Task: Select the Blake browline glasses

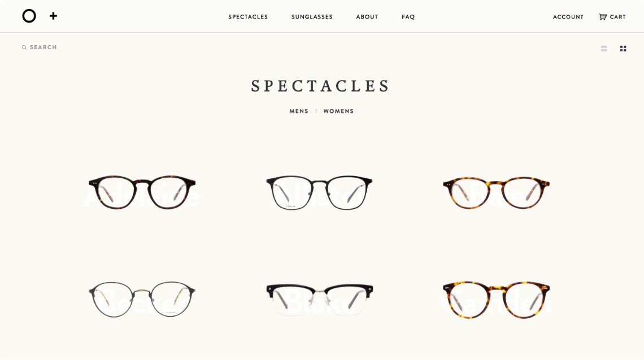Action: point(320,299)
